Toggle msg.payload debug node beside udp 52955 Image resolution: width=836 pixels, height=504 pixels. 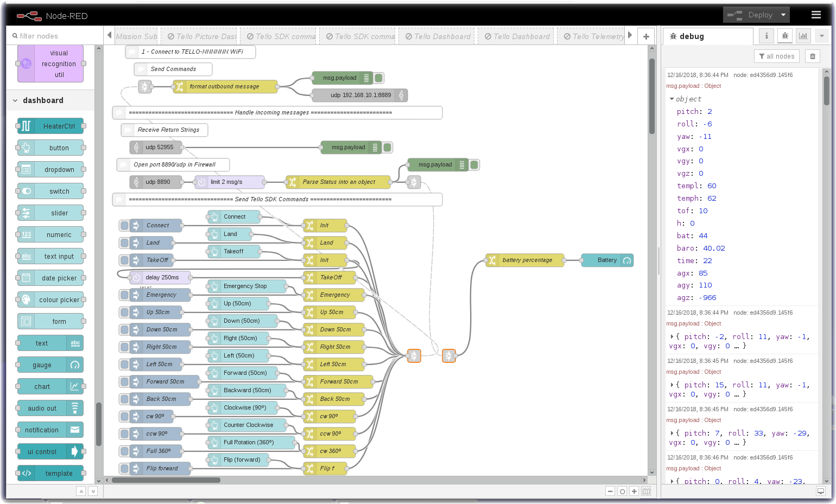[x=388, y=148]
